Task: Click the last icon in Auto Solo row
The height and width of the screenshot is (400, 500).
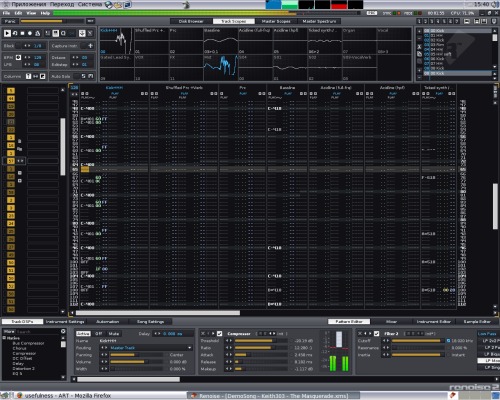Action: (x=90, y=76)
